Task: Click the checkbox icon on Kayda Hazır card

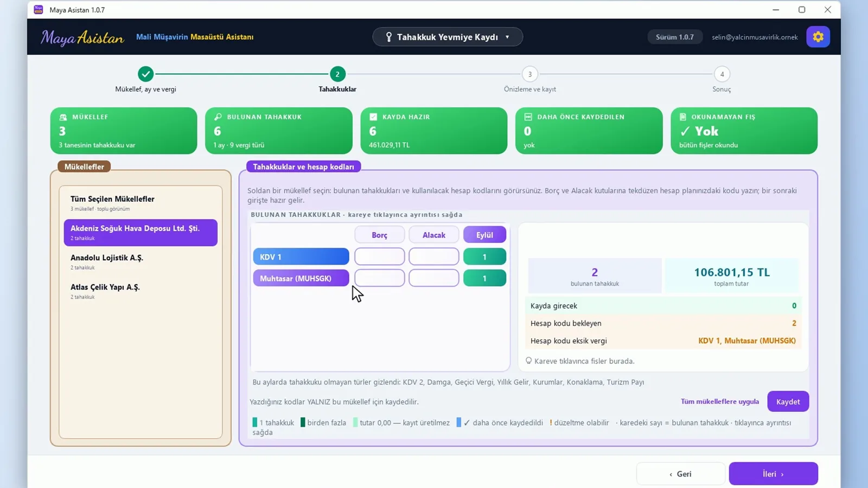Action: point(373,117)
